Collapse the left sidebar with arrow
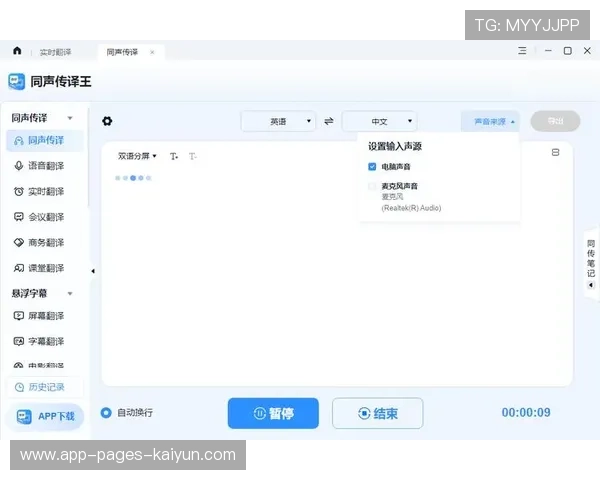Viewport: 600px width, 480px height. point(93,271)
